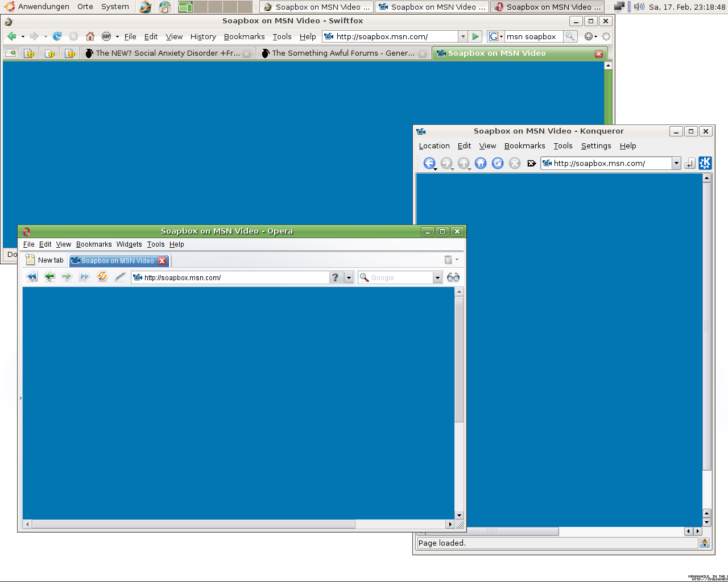Viewport: 728px width, 582px height.
Task: Click the Konqueror vertical scrollbar up arrow
Action: (707, 178)
